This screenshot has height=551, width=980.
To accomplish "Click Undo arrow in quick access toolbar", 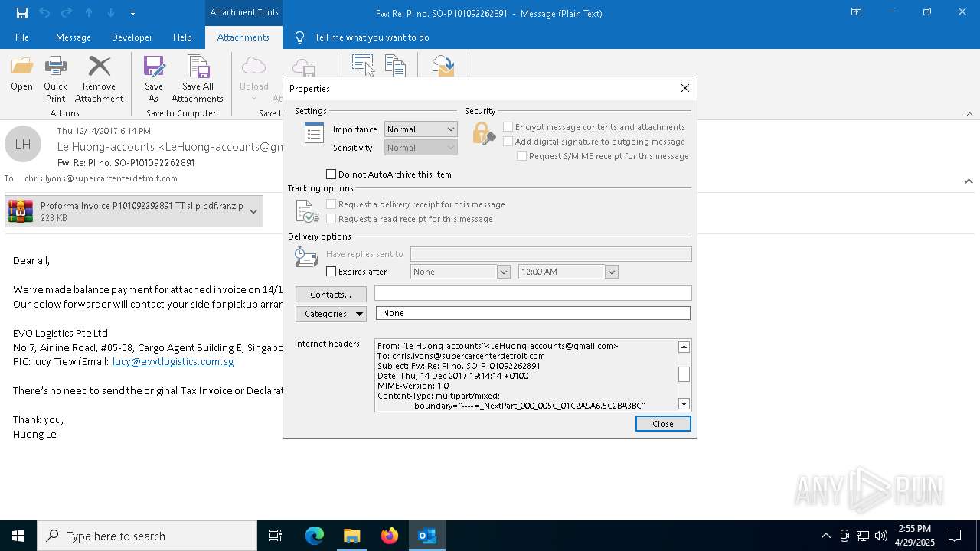I will (x=44, y=13).
